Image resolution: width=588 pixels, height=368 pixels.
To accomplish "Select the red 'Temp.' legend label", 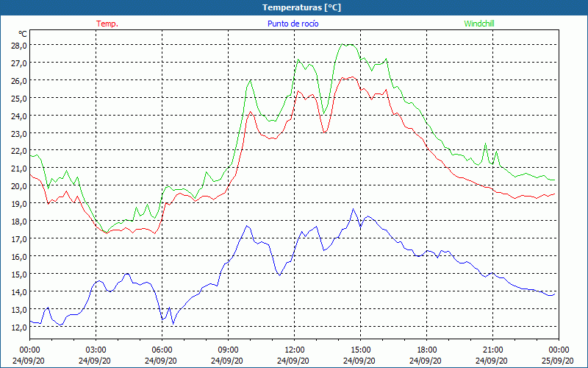I will click(107, 24).
